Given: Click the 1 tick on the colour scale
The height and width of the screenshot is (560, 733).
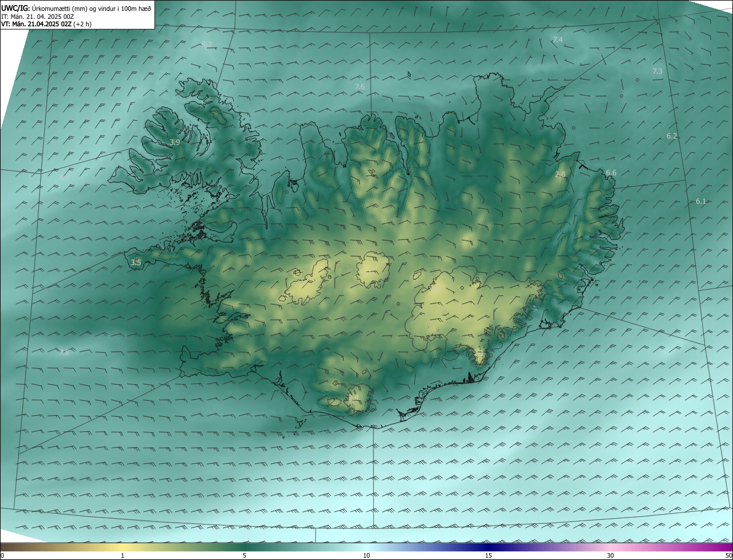Looking at the screenshot, I should 123,555.
